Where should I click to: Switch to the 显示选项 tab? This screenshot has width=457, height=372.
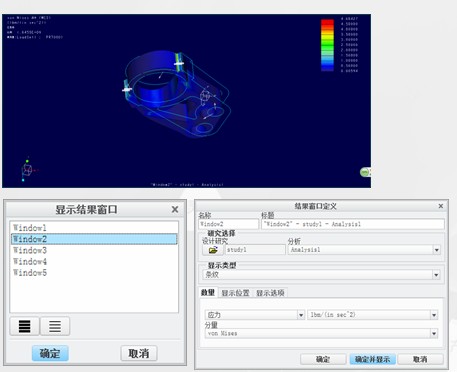pos(270,293)
